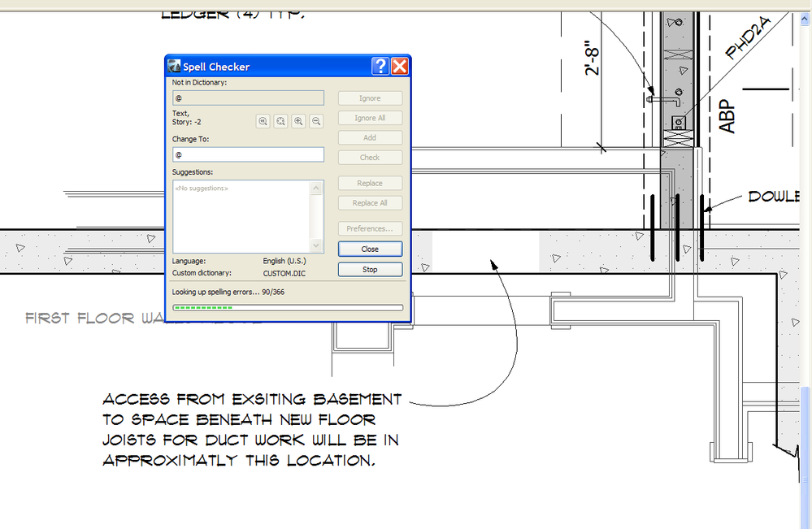Image resolution: width=812 pixels, height=529 pixels.
Task: Click the 'Story: -2' text
Action: [186, 122]
